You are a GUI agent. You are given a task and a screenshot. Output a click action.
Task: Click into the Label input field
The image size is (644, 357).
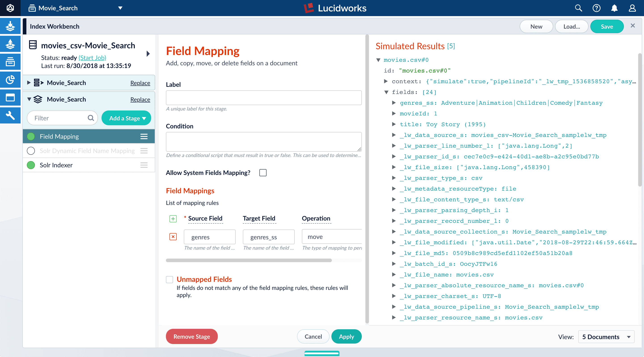coord(263,98)
